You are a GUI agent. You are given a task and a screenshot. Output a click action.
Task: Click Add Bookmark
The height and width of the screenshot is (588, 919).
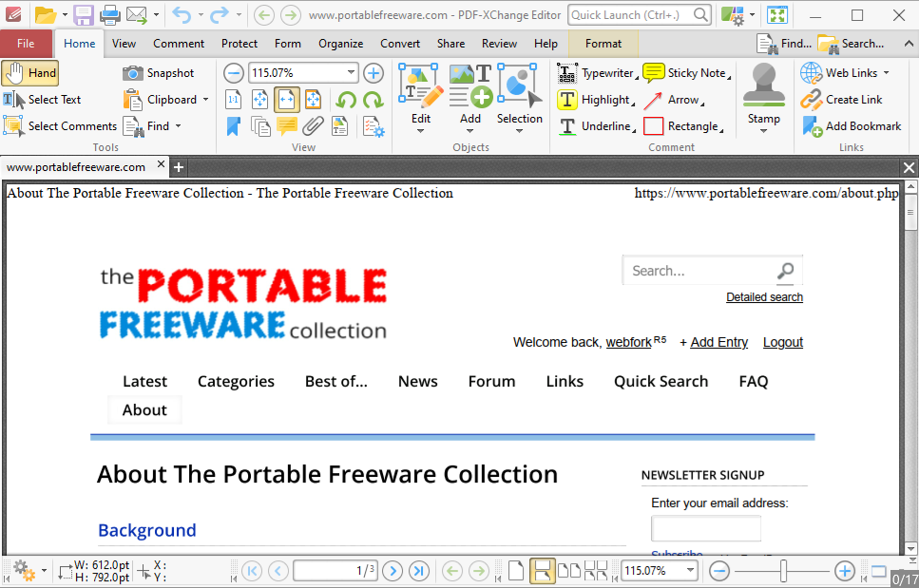(851, 126)
